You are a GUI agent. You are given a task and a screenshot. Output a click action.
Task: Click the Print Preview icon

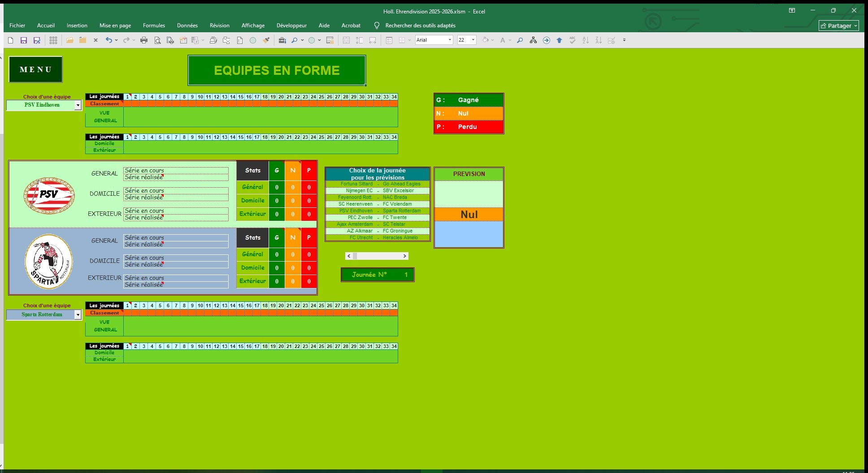[157, 40]
